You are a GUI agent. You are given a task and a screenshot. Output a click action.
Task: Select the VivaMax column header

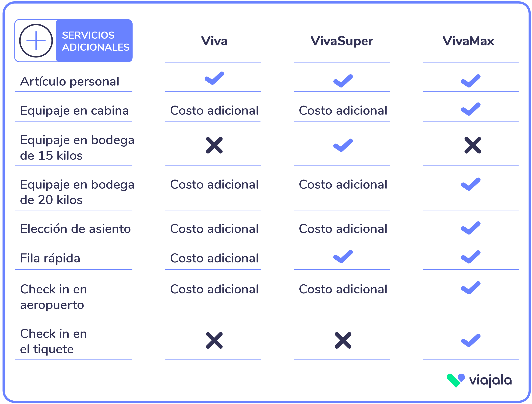click(468, 41)
